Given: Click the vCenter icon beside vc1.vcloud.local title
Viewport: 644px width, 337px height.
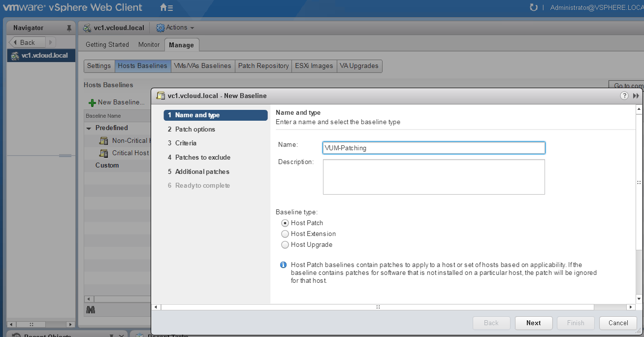Looking at the screenshot, I should pos(87,28).
